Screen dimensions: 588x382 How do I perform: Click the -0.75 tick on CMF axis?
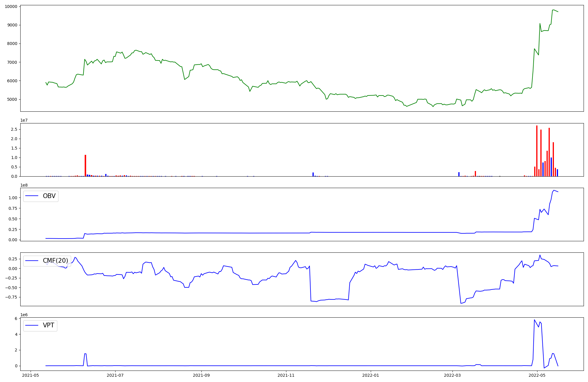click(11, 297)
